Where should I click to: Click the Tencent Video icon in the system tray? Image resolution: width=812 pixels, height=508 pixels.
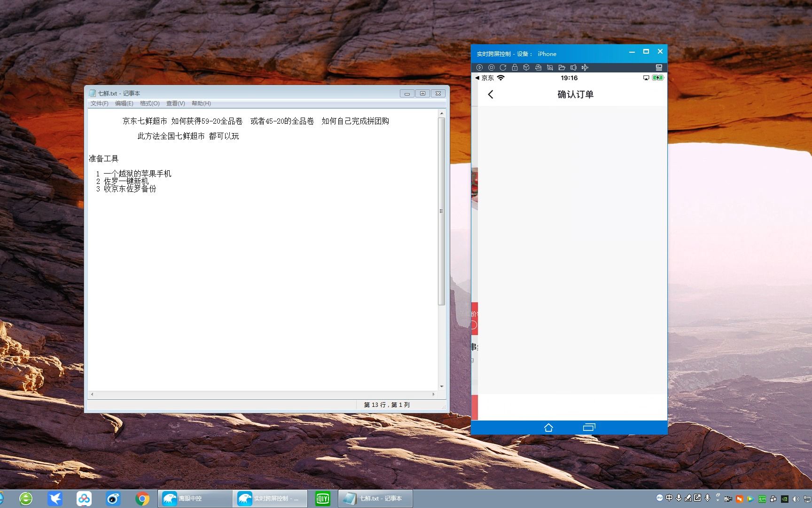click(750, 499)
